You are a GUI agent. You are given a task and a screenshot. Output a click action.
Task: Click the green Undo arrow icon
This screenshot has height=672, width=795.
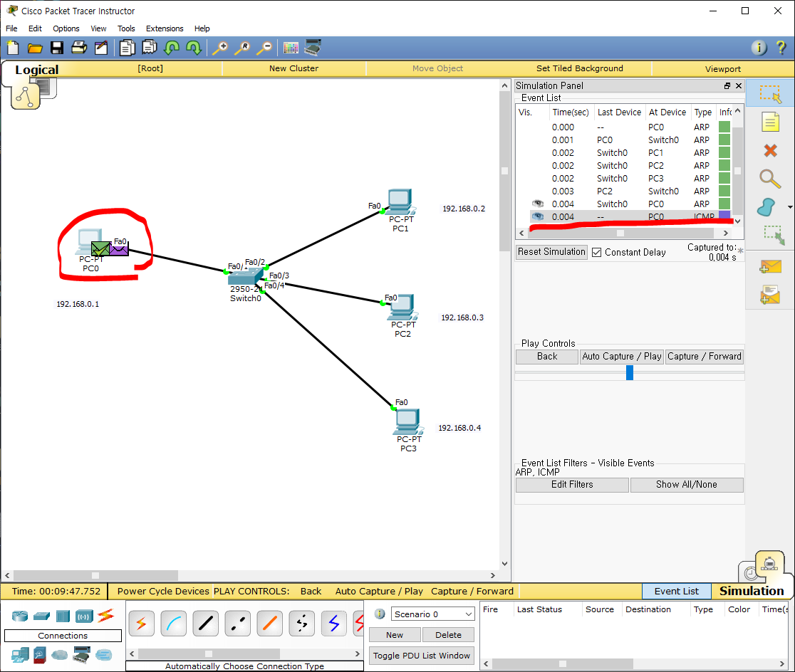pyautogui.click(x=172, y=48)
